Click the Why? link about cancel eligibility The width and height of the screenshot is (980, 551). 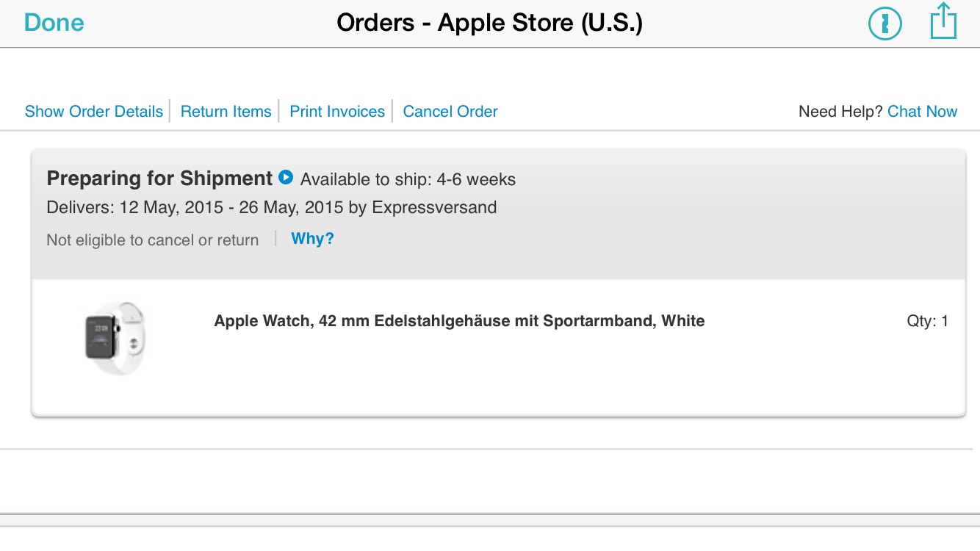click(312, 239)
